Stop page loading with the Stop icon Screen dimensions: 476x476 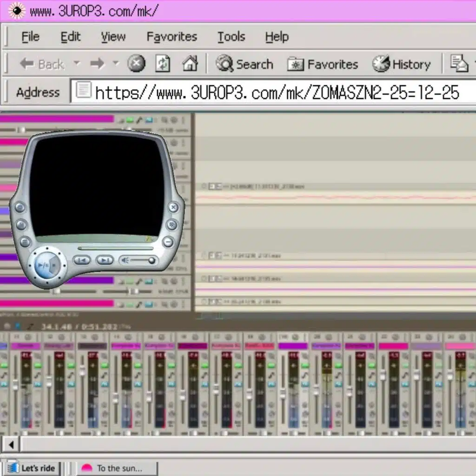136,63
